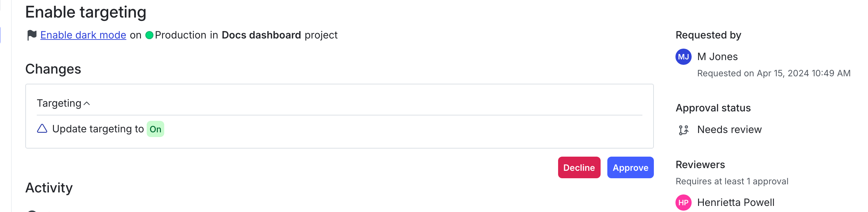Viewport: 868px width, 212px height.
Task: Click the Approval status heading
Action: point(713,108)
